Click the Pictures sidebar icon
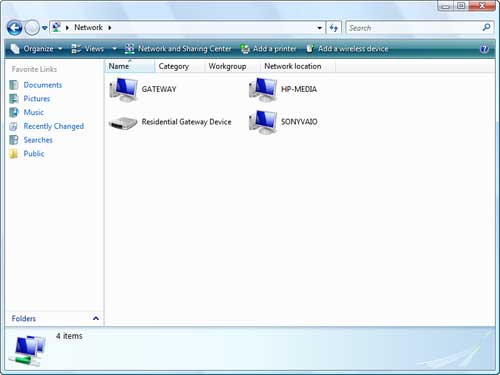The height and width of the screenshot is (375, 500). pos(14,99)
